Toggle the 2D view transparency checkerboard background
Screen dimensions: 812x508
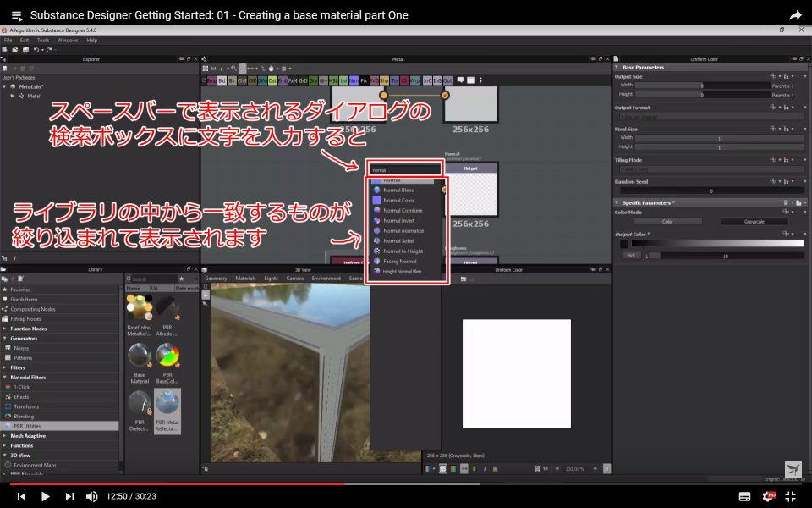(x=442, y=468)
